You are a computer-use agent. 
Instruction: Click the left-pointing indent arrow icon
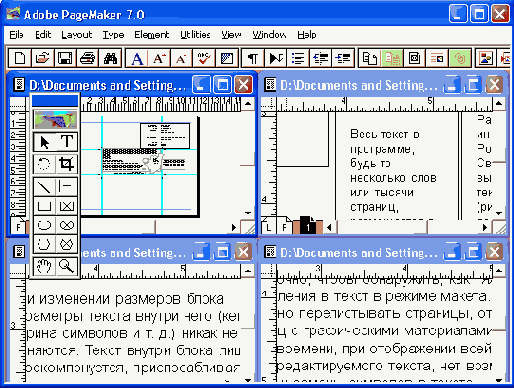pos(321,58)
